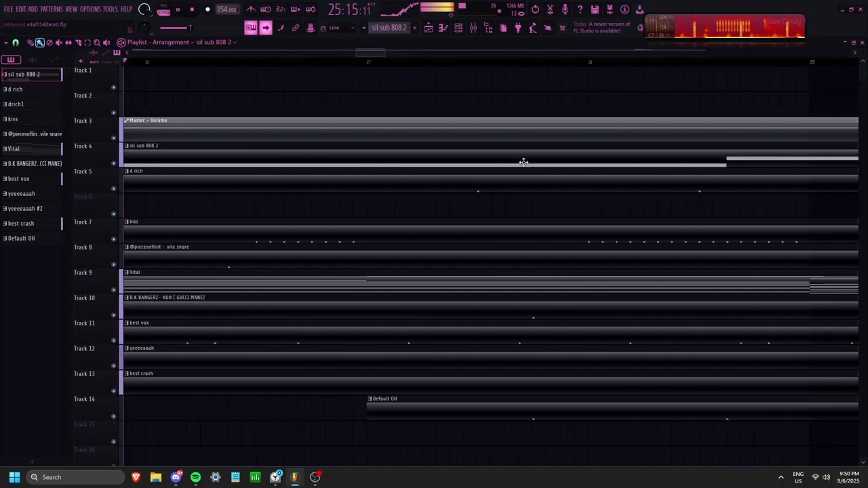Toggle the playlist magnet snap icon
Screen dimensions: 868x488
16,43
